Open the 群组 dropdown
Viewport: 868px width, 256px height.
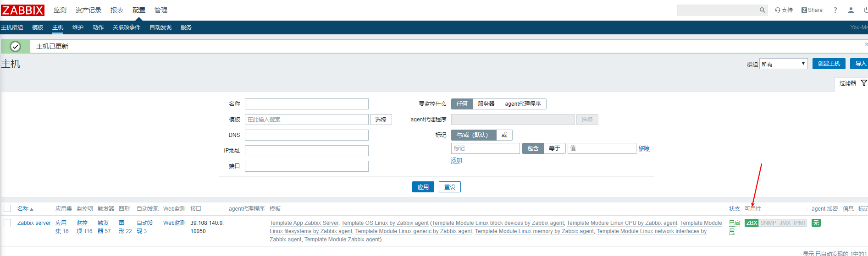pyautogui.click(x=783, y=64)
